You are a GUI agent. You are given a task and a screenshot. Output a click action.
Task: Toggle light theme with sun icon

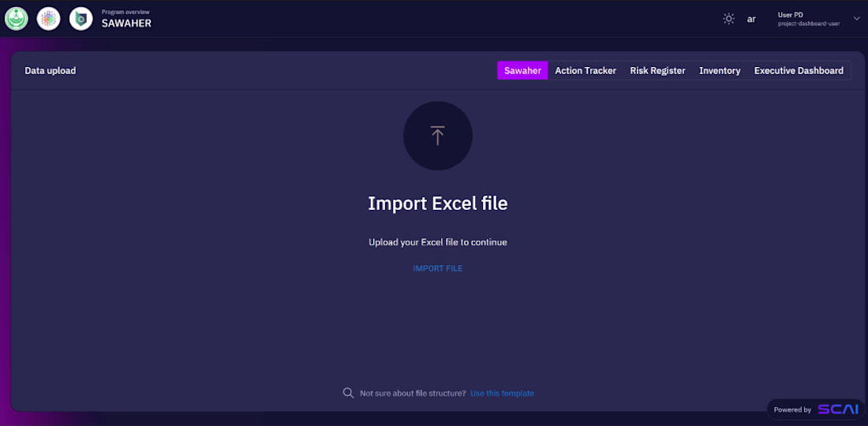pyautogui.click(x=728, y=19)
